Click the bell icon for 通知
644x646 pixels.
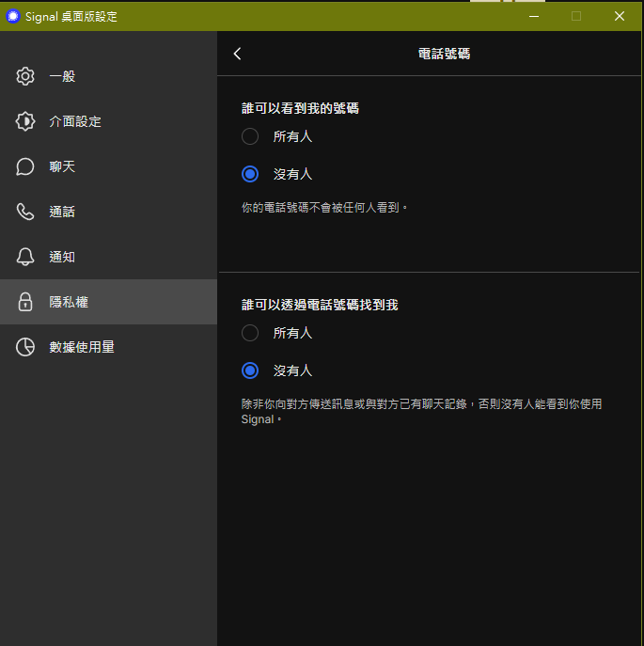[x=25, y=257]
